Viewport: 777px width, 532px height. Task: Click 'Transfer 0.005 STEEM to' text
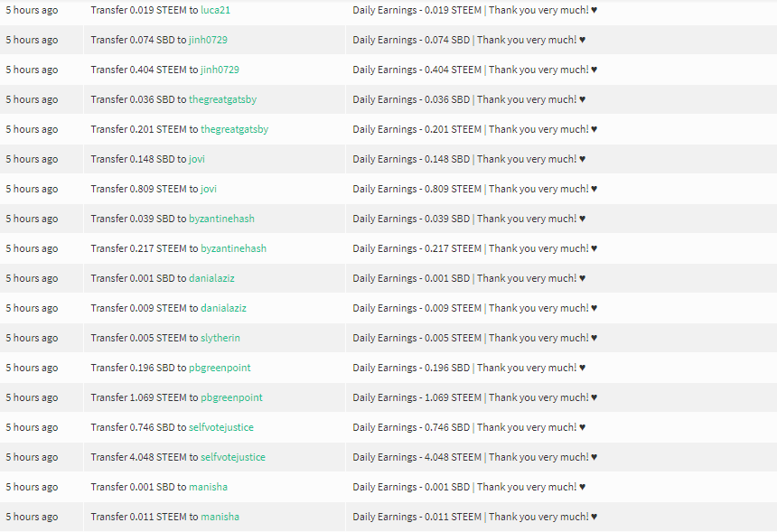(145, 337)
